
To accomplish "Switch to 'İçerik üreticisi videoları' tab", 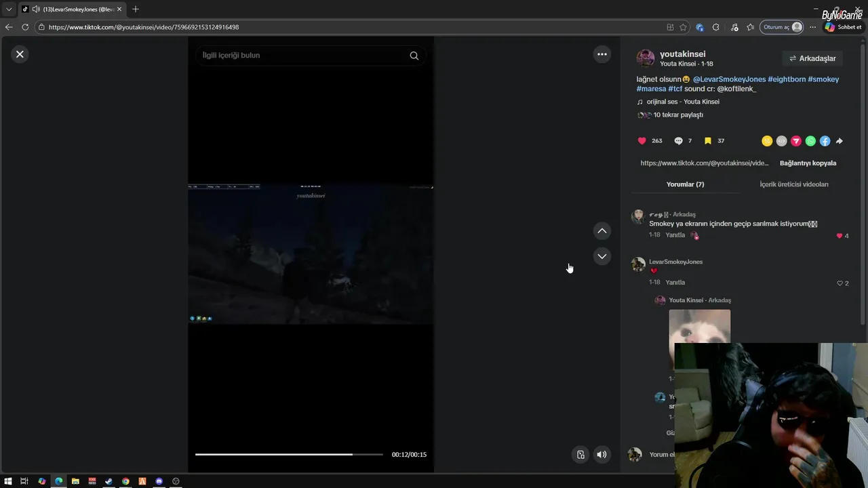I will pos(793,184).
